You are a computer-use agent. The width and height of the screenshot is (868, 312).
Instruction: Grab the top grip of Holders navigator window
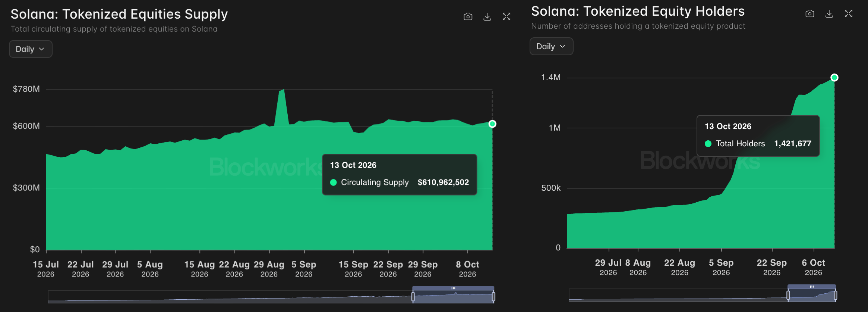pyautogui.click(x=812, y=287)
